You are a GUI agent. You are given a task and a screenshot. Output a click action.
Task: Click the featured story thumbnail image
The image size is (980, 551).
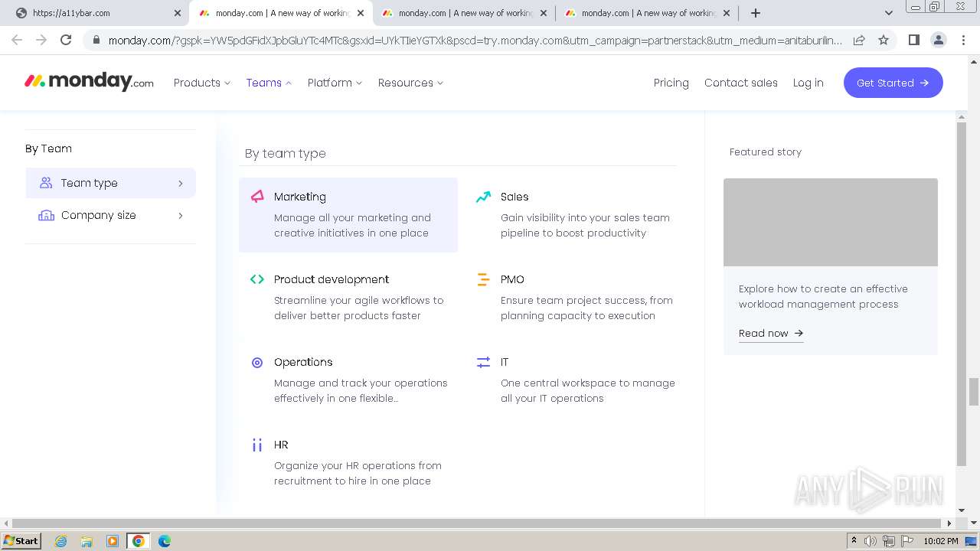pos(831,222)
